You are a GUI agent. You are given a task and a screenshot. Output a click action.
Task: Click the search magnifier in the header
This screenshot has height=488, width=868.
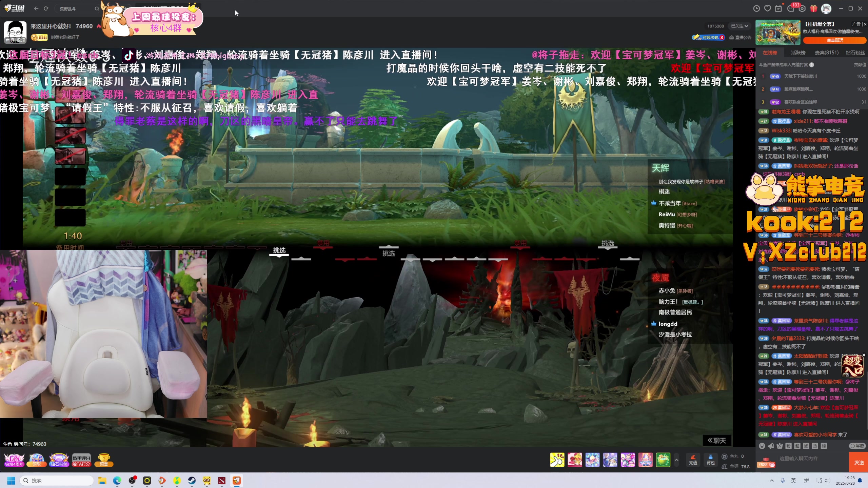(97, 9)
